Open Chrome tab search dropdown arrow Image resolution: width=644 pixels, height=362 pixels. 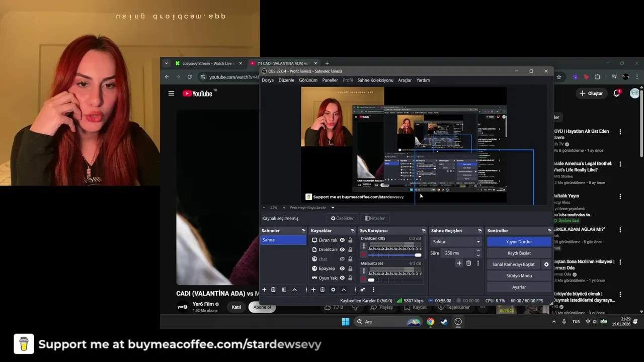click(167, 63)
